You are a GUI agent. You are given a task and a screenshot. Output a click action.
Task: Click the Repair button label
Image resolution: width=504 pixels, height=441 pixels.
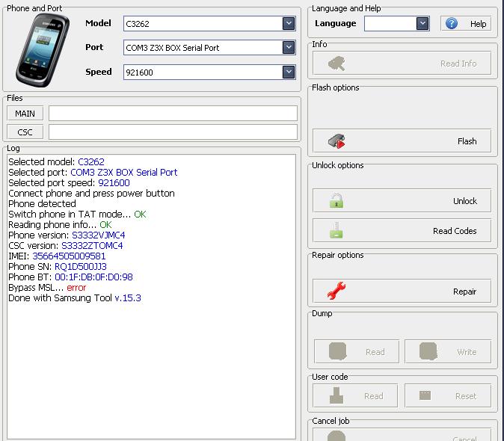(x=465, y=292)
